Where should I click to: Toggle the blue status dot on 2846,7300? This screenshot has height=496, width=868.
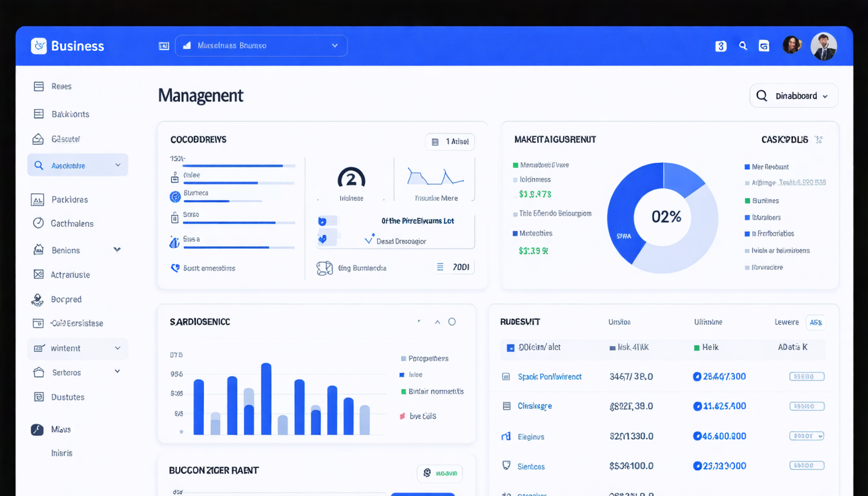[x=697, y=377]
